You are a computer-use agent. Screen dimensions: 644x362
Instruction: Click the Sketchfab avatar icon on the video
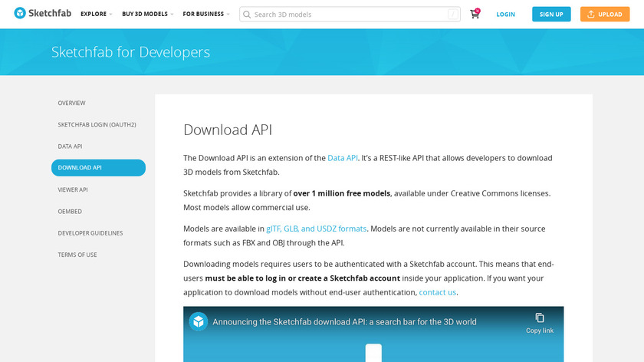coord(198,321)
